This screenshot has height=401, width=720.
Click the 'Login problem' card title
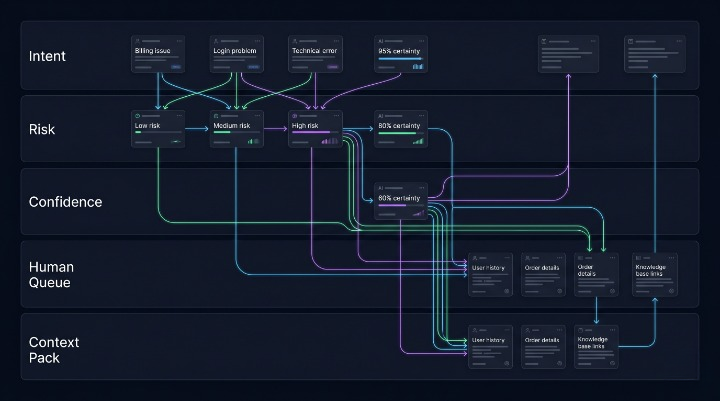pos(235,51)
